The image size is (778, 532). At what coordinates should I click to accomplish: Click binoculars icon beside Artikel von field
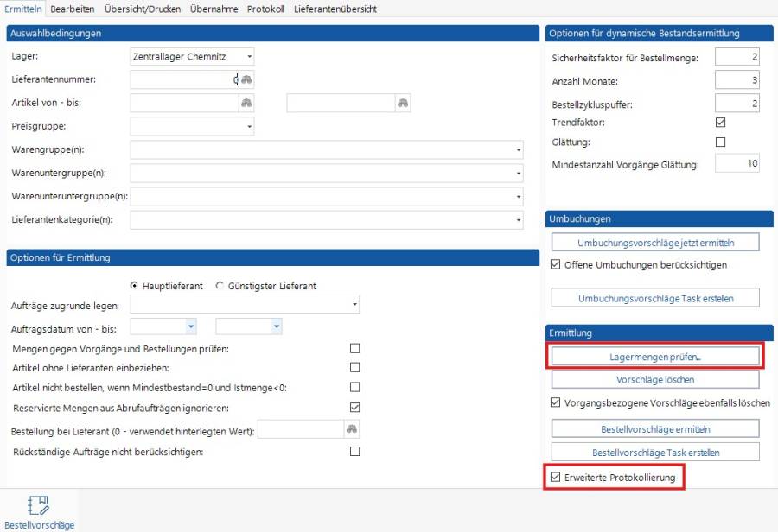246,103
